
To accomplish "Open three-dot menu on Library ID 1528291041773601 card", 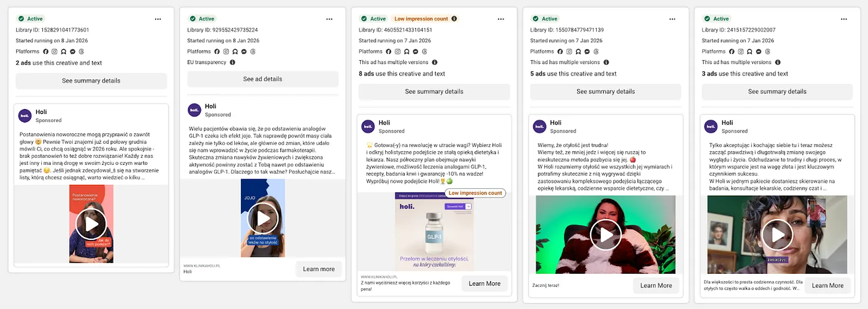I will tap(158, 19).
